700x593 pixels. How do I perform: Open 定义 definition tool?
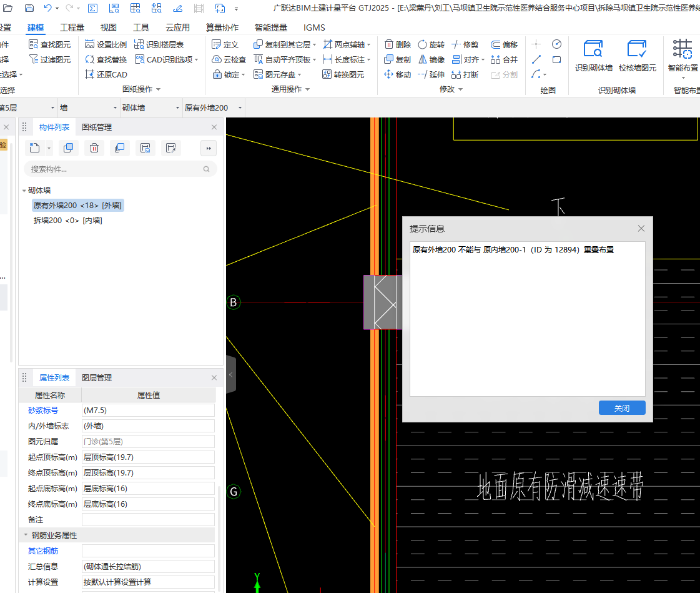225,45
